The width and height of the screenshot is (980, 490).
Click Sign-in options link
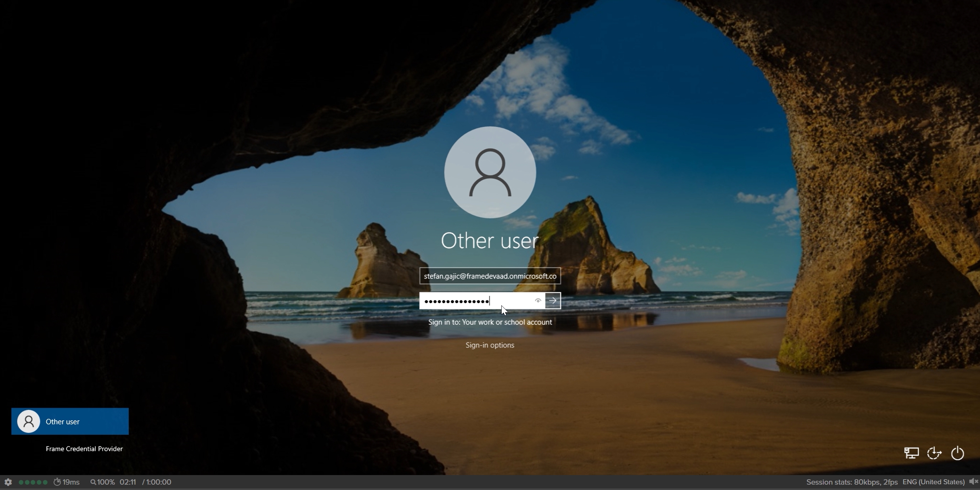[490, 344]
